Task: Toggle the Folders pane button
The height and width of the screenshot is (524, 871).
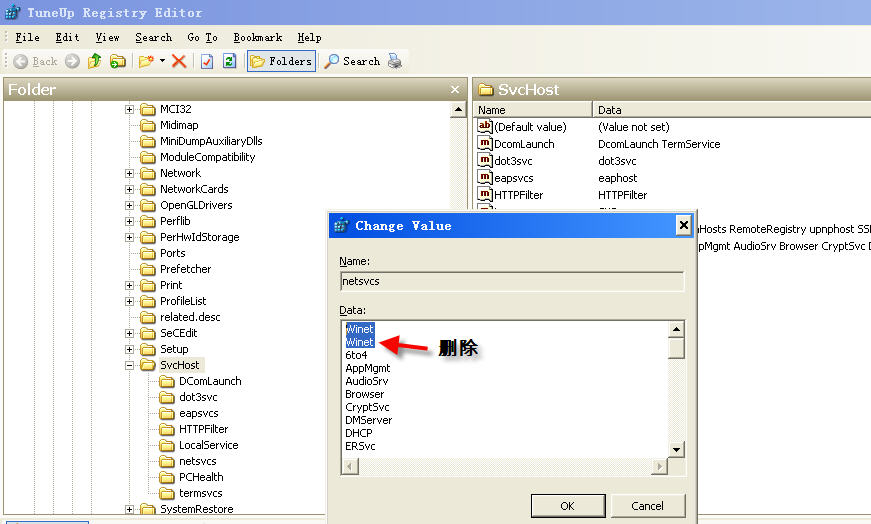Action: pyautogui.click(x=282, y=61)
